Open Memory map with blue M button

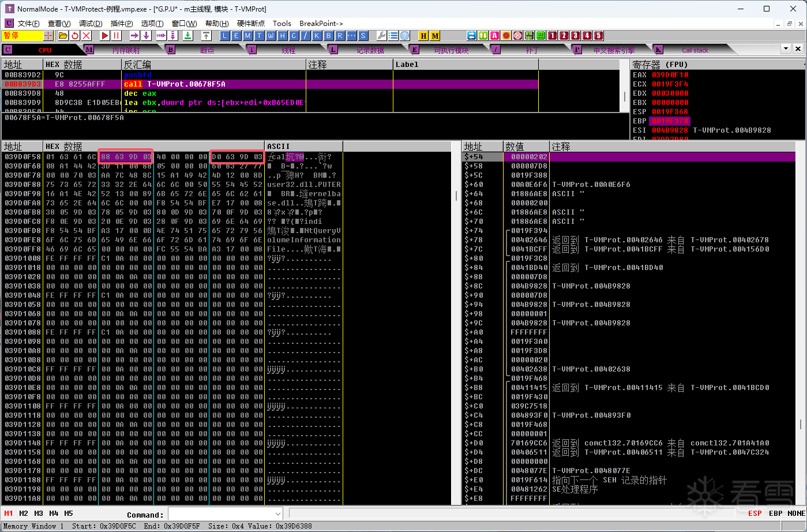pos(247,36)
